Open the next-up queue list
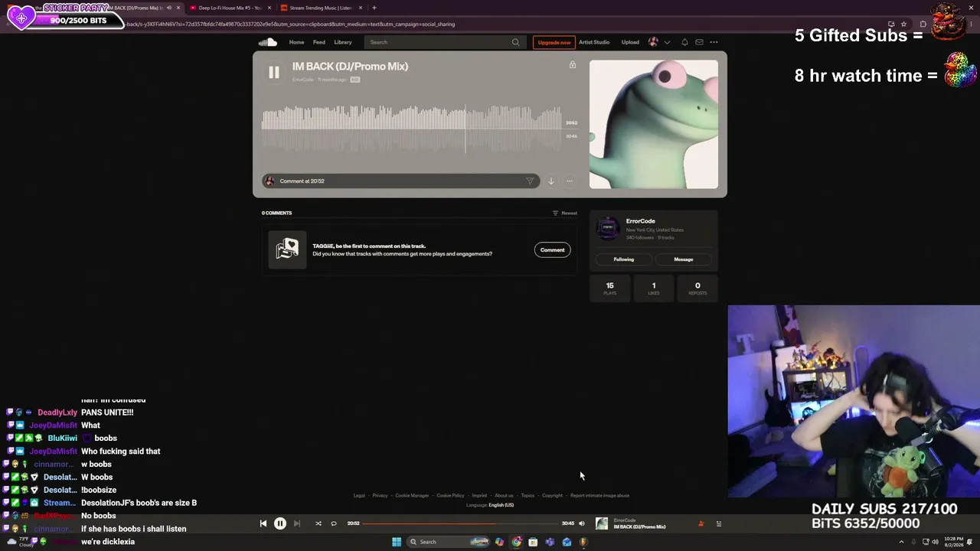 tap(719, 523)
